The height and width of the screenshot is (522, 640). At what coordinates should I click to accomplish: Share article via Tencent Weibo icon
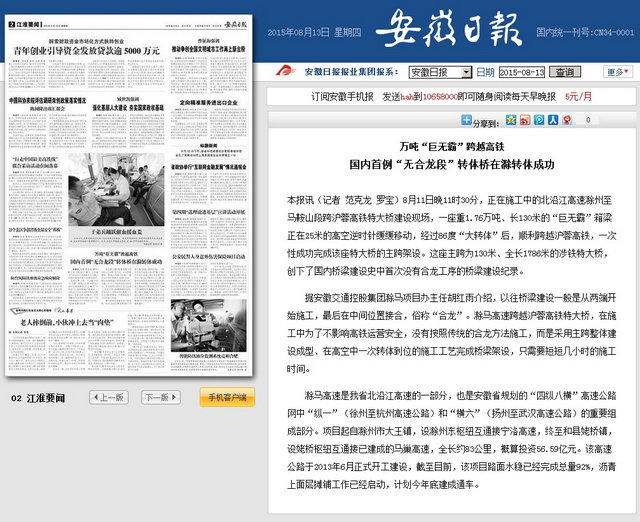tap(538, 123)
